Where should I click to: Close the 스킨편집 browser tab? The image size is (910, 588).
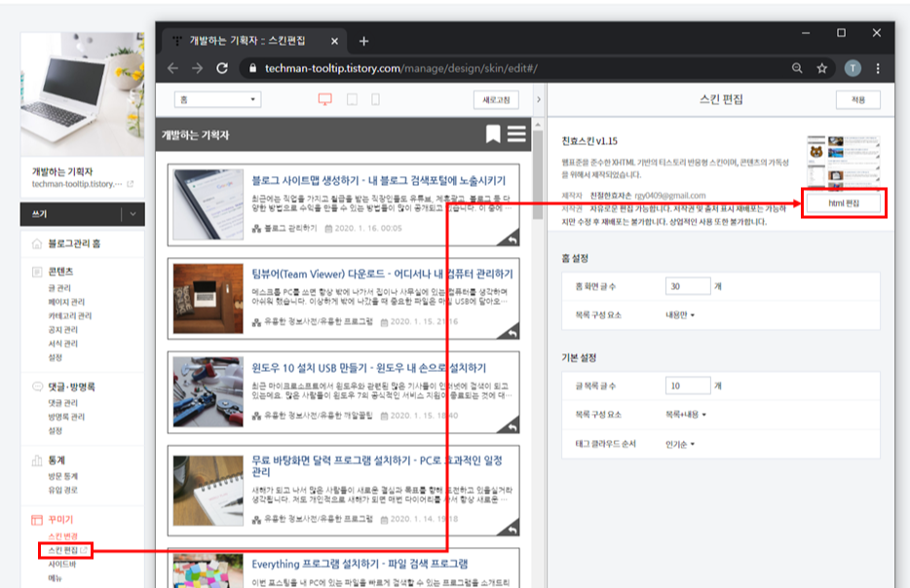pos(334,41)
